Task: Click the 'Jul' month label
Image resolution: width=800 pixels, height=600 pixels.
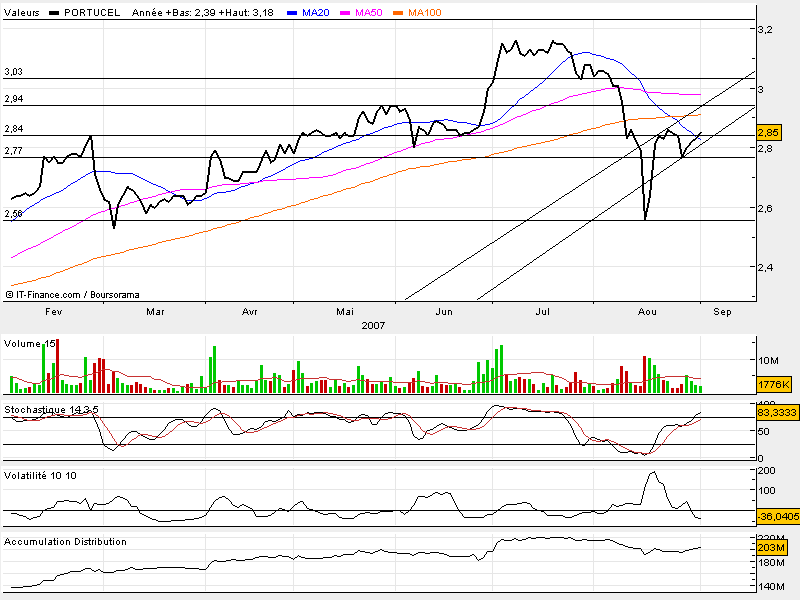Action: point(542,311)
